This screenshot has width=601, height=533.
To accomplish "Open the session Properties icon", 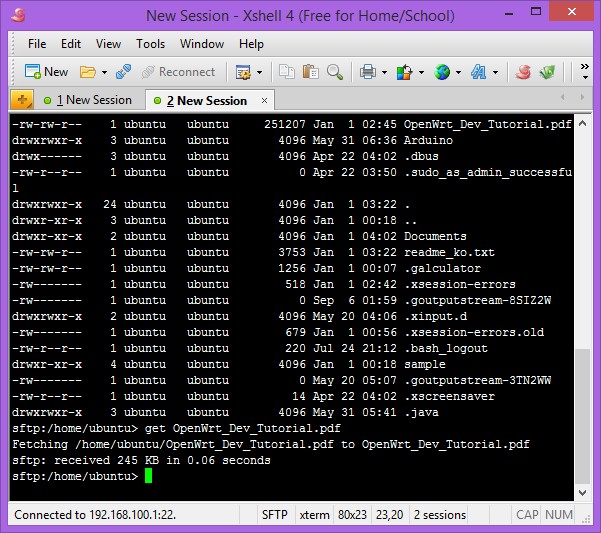I will click(x=243, y=72).
